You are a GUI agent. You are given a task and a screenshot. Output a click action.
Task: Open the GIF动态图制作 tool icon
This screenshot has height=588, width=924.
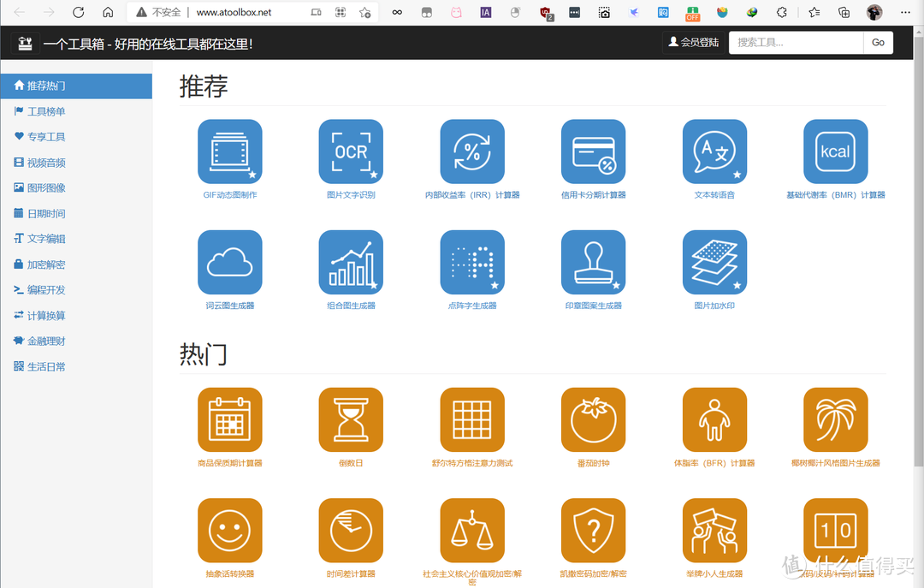(x=230, y=151)
